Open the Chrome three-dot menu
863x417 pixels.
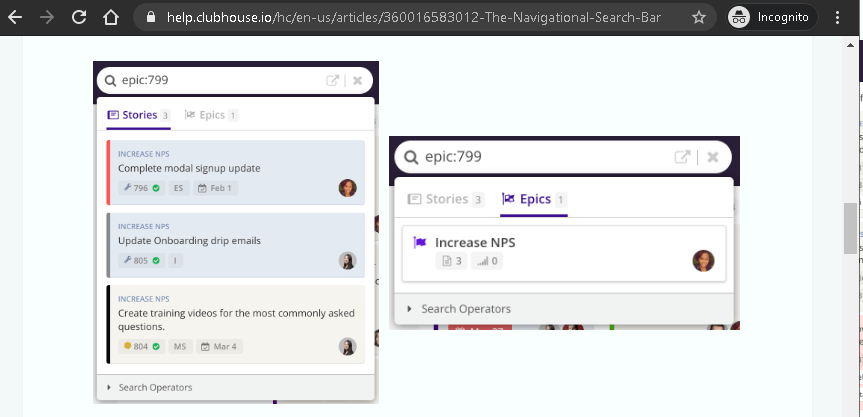[x=837, y=17]
